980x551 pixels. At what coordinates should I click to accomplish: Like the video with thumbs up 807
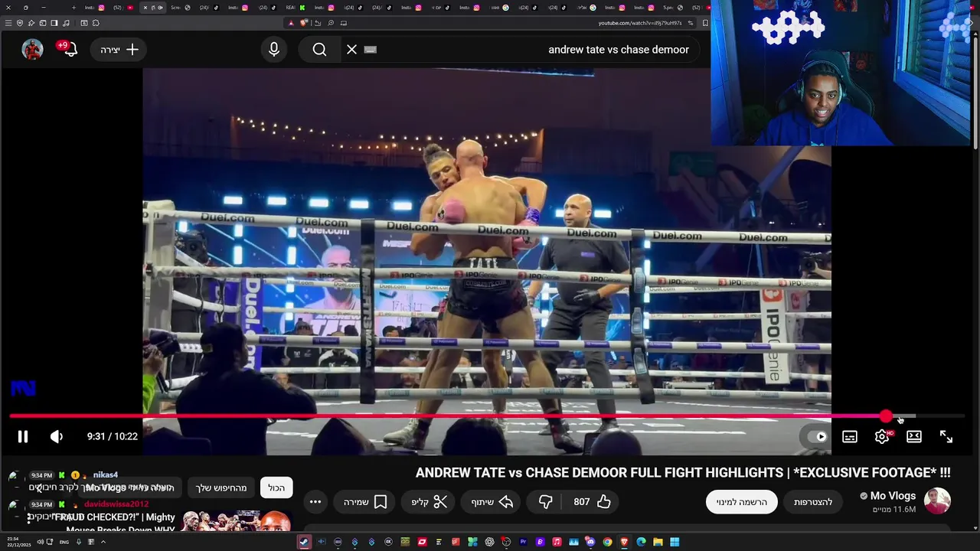click(592, 502)
